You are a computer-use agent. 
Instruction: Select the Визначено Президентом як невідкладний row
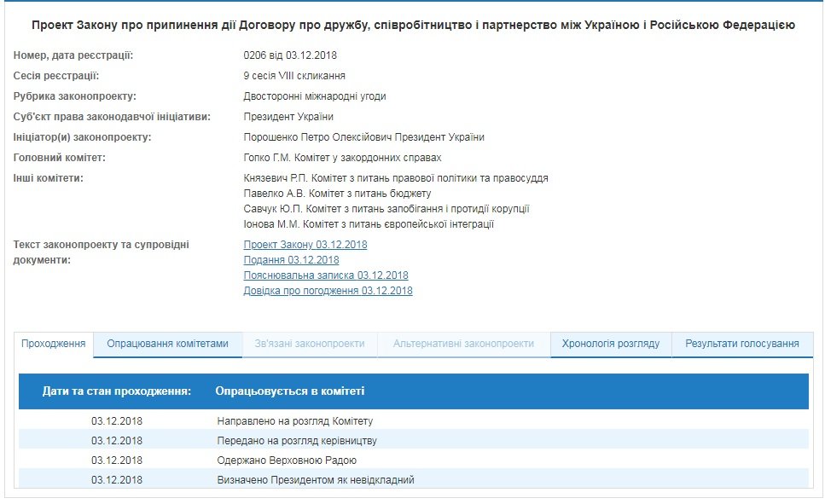(316, 480)
